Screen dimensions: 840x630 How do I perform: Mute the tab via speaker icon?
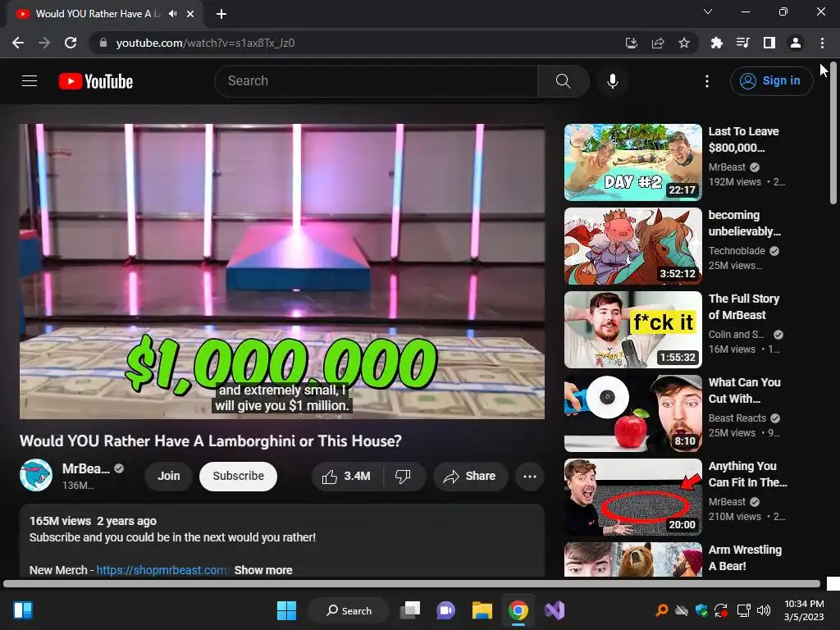(172, 14)
